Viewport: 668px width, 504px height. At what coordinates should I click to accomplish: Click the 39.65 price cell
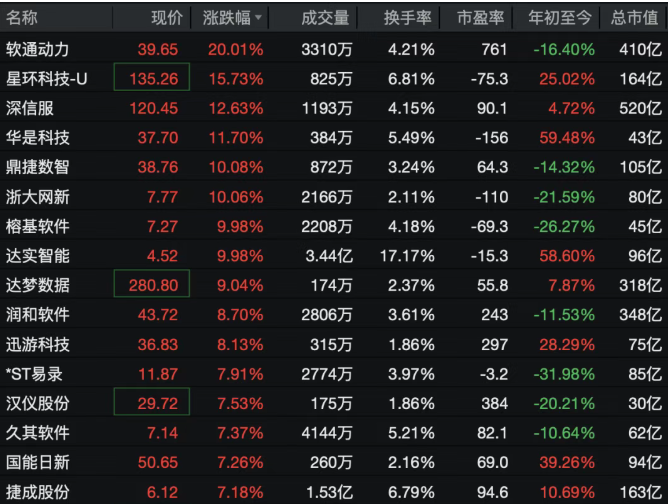tap(158, 50)
